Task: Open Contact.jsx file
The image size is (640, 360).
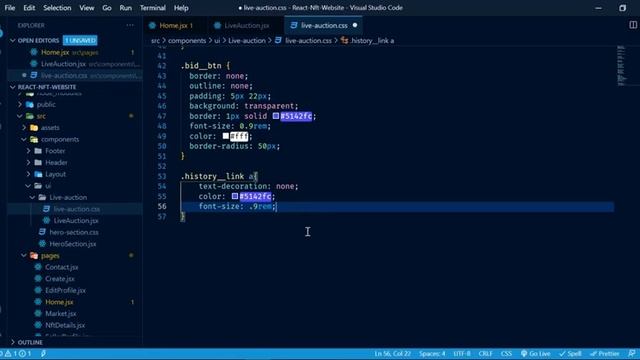Action: click(61, 267)
